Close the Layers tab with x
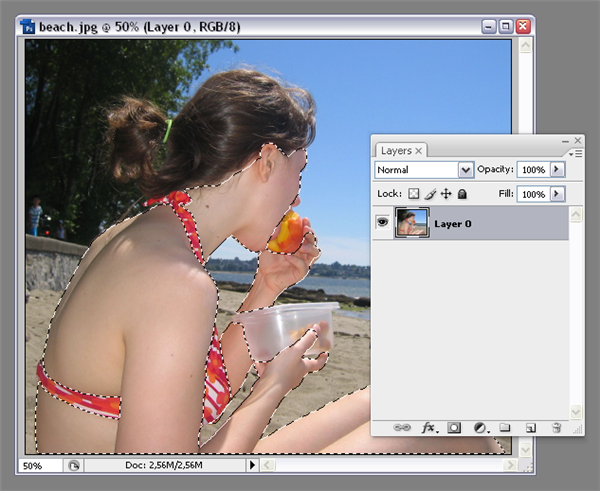This screenshot has height=491, width=600. tap(419, 151)
